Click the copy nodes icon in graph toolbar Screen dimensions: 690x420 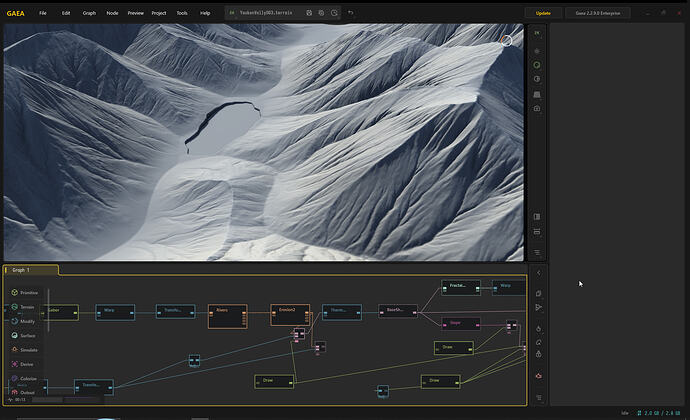[539, 293]
